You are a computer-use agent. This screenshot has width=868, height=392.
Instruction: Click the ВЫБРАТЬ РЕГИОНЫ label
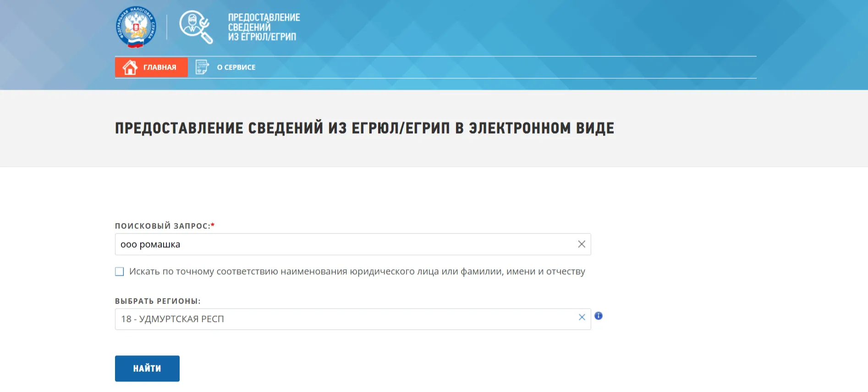pos(158,301)
